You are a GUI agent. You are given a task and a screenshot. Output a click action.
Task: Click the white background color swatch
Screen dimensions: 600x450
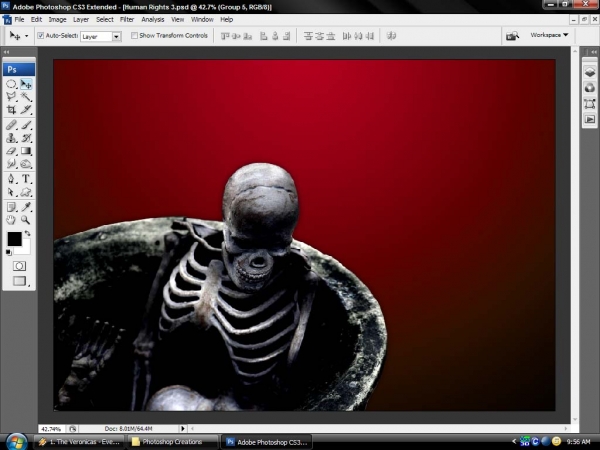pos(25,249)
